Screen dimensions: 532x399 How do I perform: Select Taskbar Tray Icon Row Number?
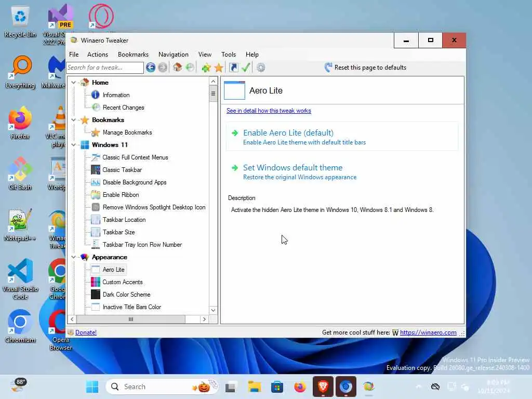pos(142,245)
